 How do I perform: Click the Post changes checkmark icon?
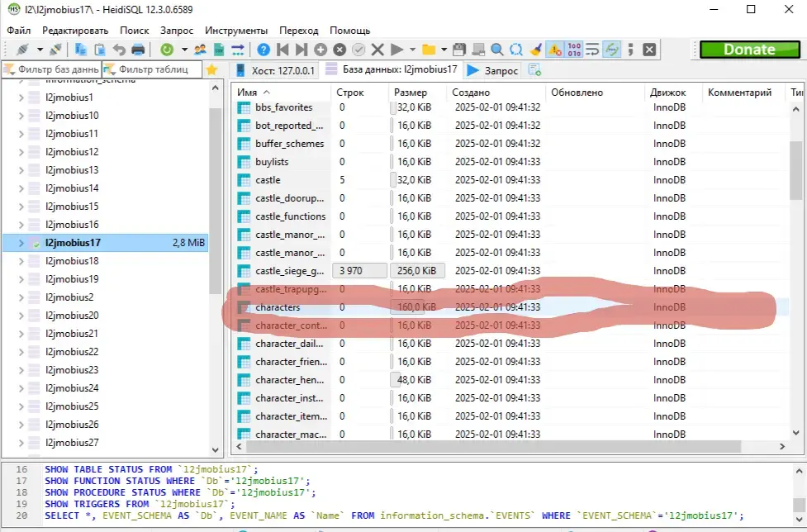coord(358,50)
